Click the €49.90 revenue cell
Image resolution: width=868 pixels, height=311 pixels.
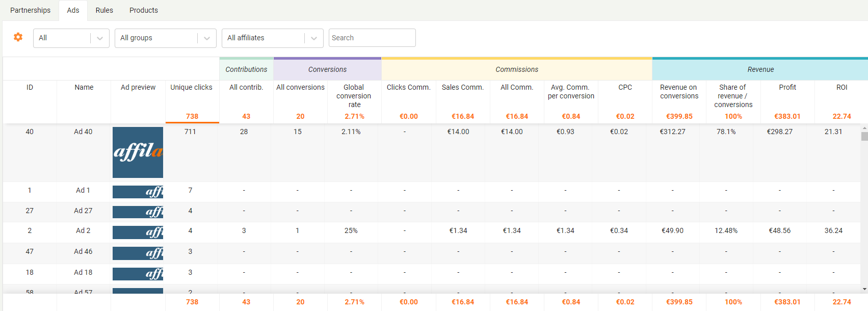[672, 230]
